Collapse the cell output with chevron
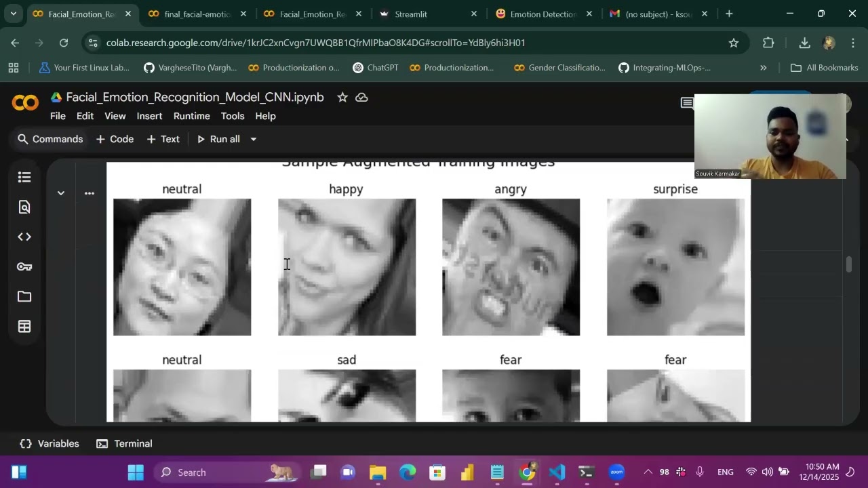Viewport: 868px width, 488px height. click(x=61, y=193)
